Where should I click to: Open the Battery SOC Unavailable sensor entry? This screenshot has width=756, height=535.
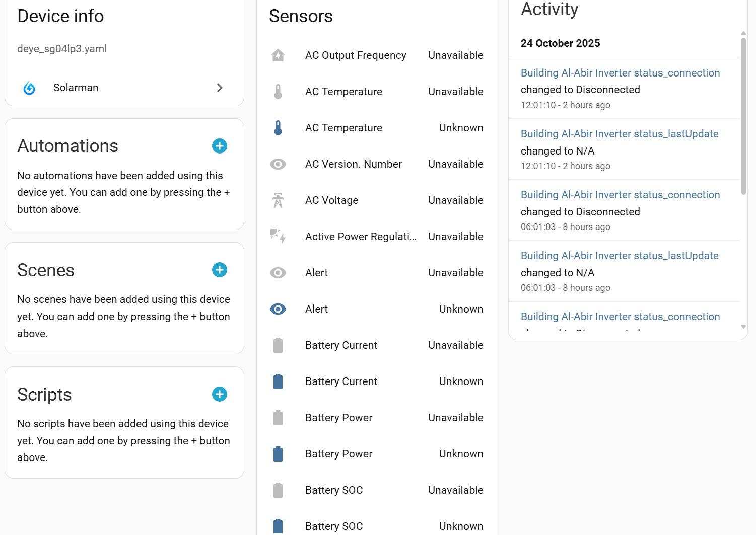coord(376,490)
